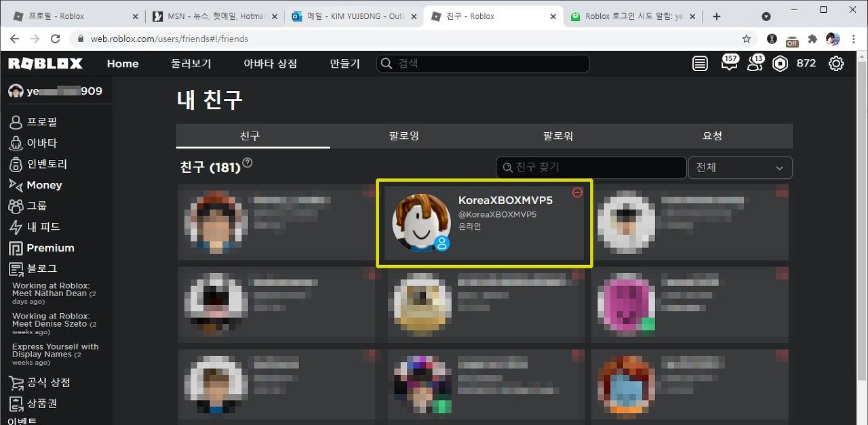Open blog post Express Yourself with Display Names
This screenshot has width=868, height=425.
pos(55,355)
